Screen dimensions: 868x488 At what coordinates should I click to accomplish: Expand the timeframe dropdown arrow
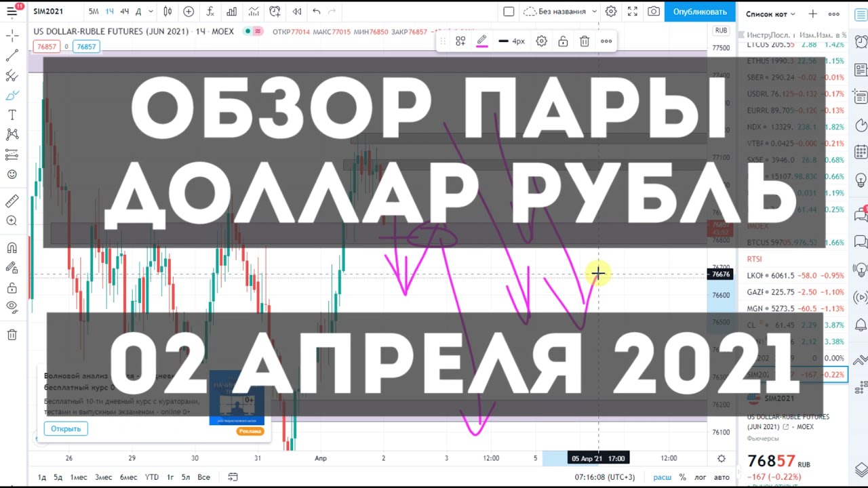(x=151, y=12)
